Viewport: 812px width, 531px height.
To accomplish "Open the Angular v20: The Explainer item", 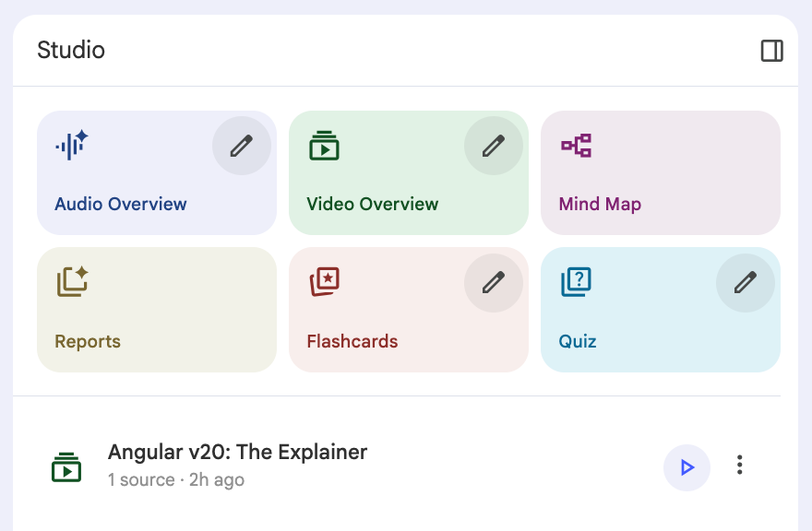I will point(237,453).
